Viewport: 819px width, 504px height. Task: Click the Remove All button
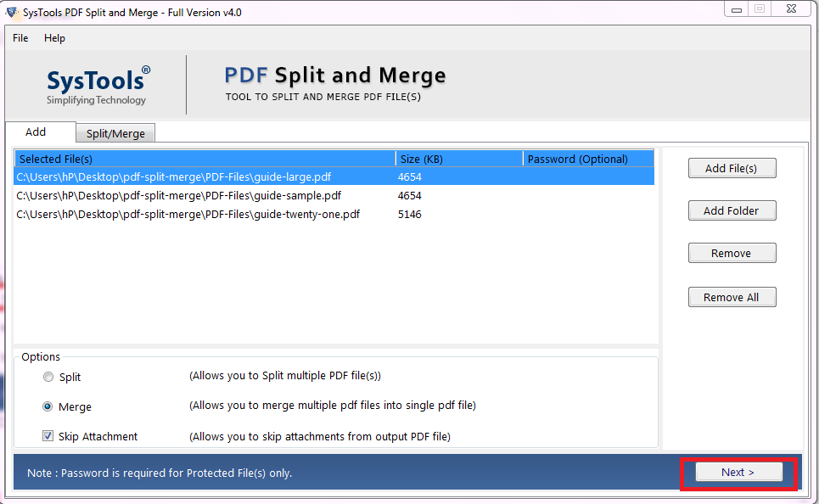tap(732, 297)
